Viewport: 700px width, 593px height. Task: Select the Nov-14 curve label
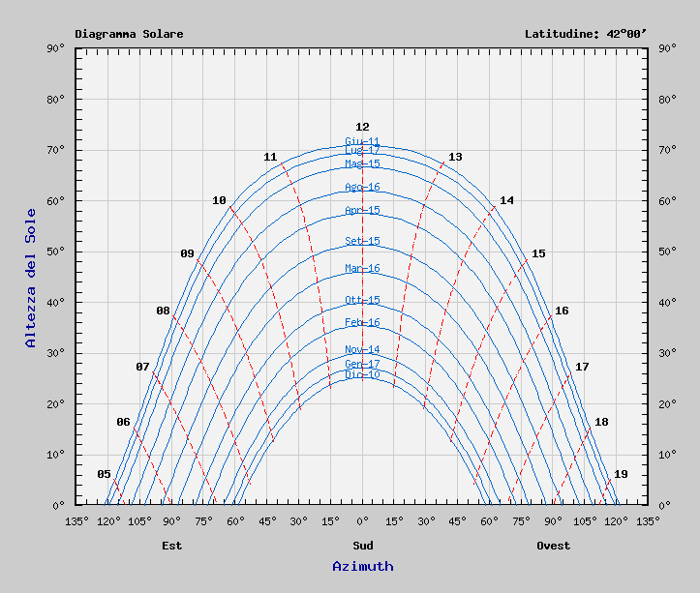coord(362,349)
